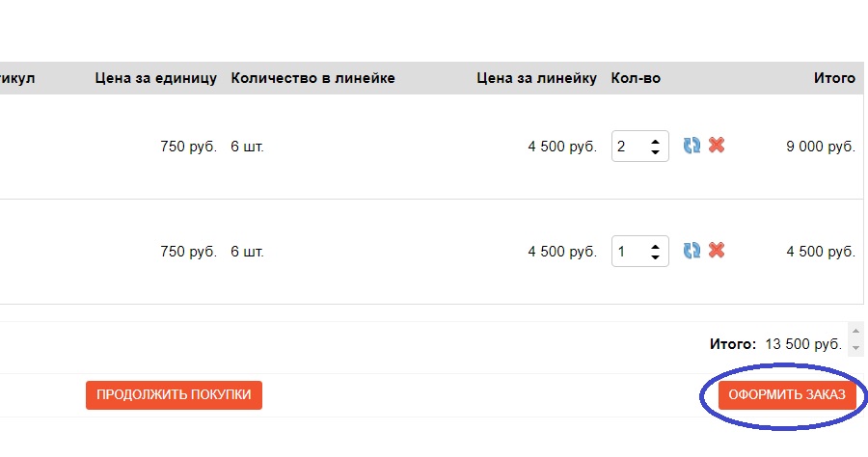868x457 pixels.
Task: Click the Цена за единицу column header
Action: click(155, 78)
